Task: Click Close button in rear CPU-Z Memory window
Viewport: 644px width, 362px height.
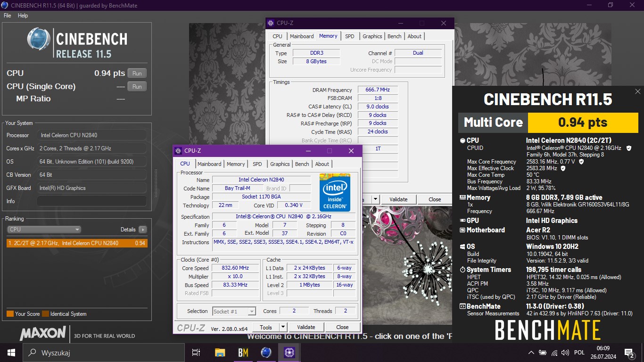Action: (x=435, y=199)
